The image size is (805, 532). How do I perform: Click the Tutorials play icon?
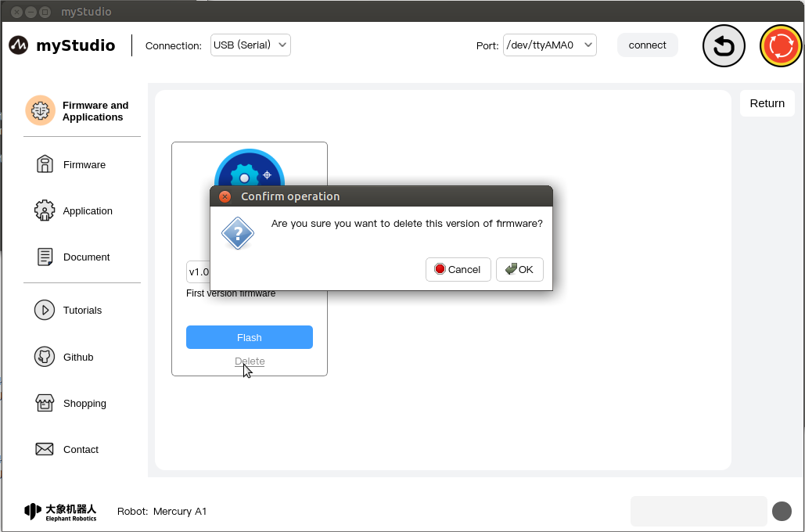[45, 310]
